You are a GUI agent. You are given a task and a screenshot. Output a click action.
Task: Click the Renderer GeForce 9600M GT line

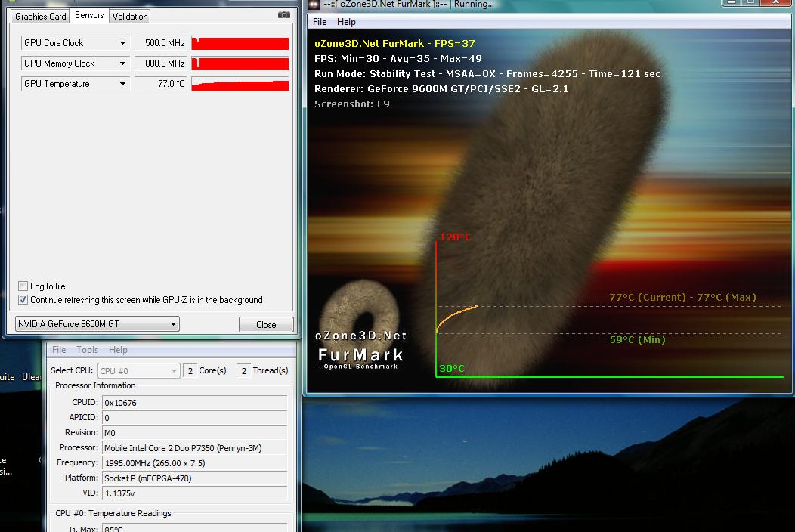click(441, 89)
